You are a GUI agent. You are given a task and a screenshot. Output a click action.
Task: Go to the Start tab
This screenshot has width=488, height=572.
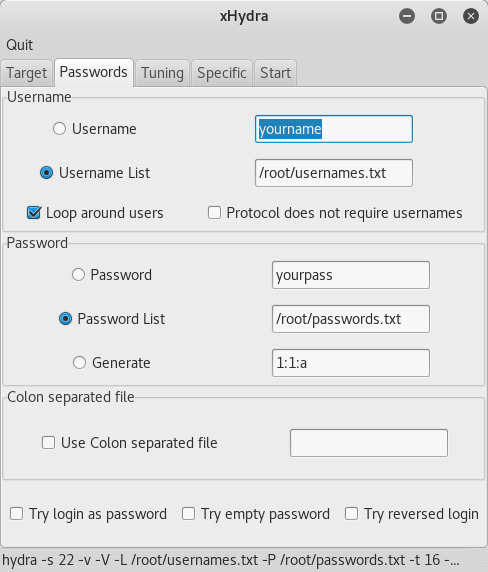[275, 73]
